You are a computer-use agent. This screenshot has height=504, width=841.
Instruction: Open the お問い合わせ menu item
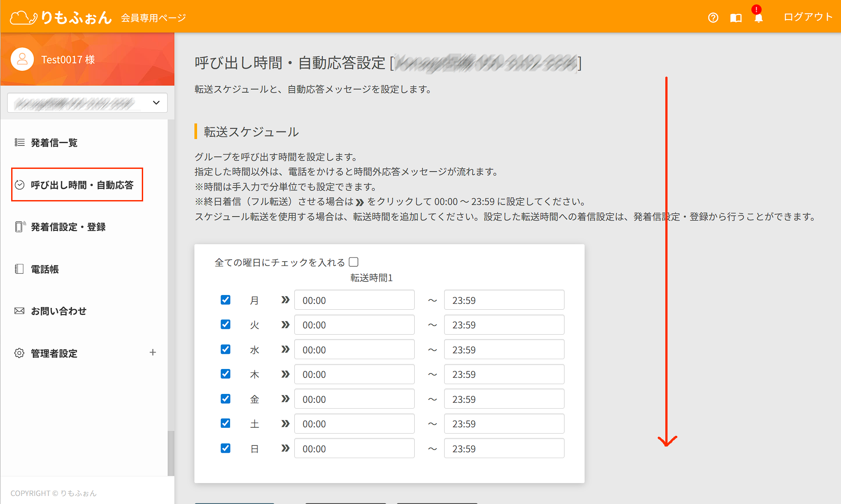click(x=58, y=311)
